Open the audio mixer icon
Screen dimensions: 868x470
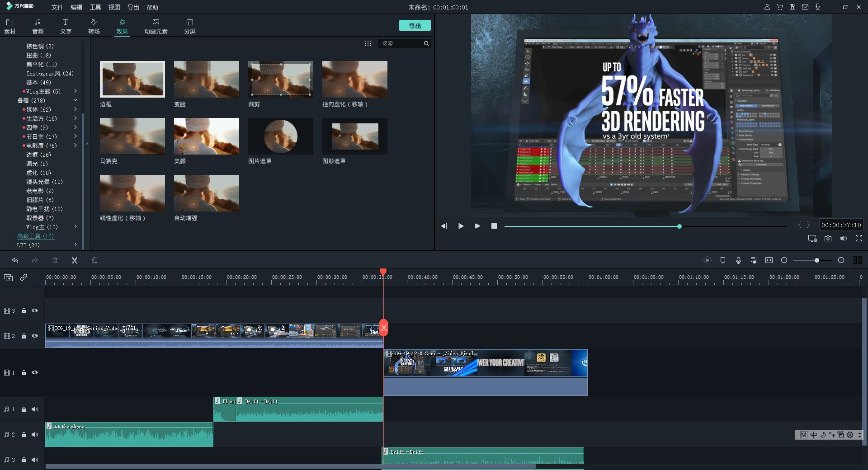754,260
